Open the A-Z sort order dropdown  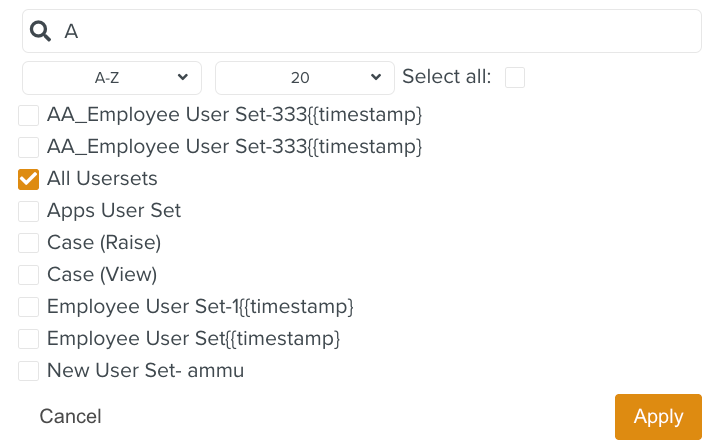pos(112,77)
